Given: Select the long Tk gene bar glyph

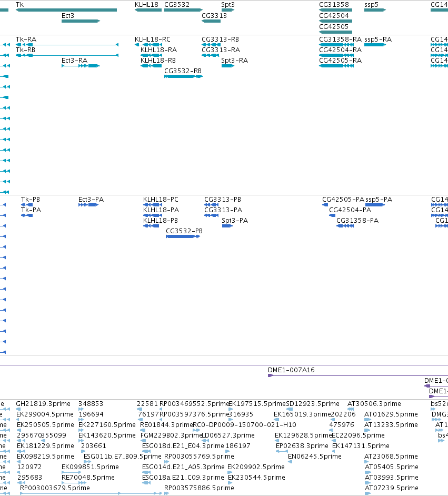Looking at the screenshot, I should pyautogui.click(x=66, y=10).
